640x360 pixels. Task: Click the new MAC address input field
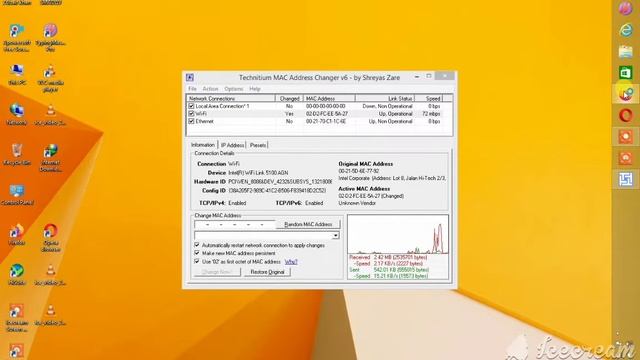(235, 224)
